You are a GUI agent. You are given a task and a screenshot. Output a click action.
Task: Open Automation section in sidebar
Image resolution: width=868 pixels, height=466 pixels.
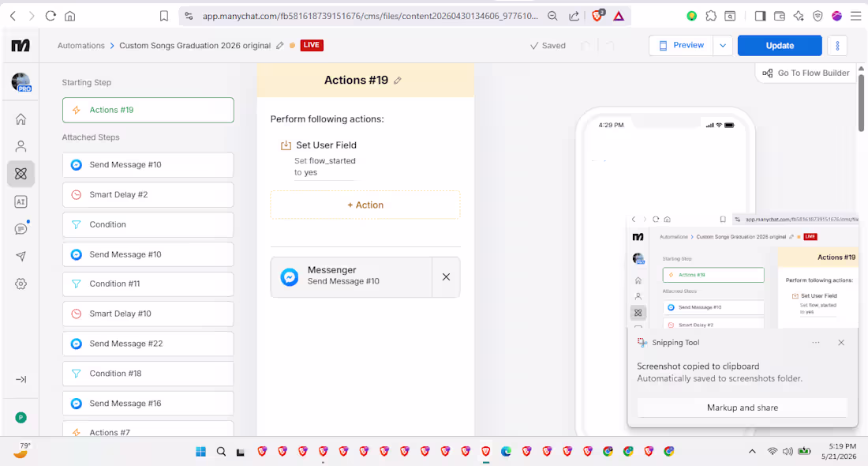(x=21, y=174)
